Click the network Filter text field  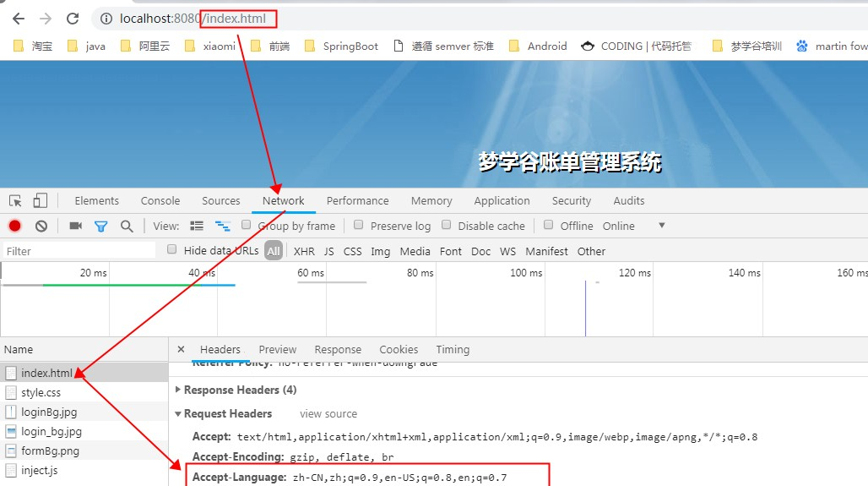[x=79, y=251]
